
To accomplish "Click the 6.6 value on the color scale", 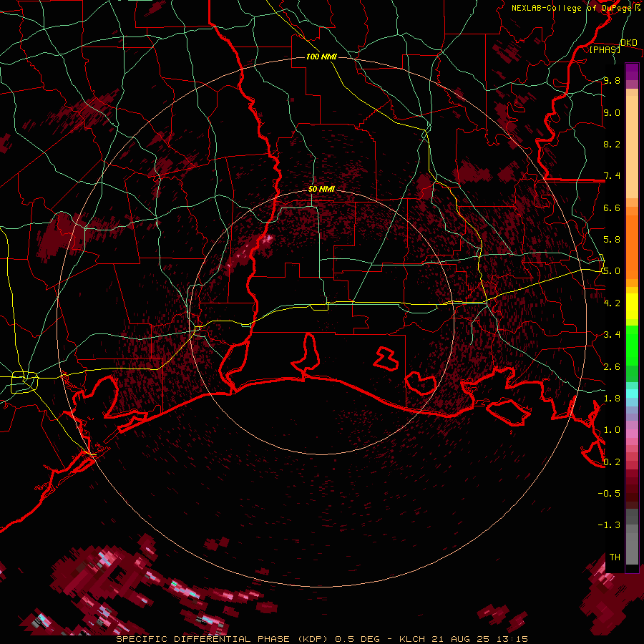I will click(x=612, y=208).
